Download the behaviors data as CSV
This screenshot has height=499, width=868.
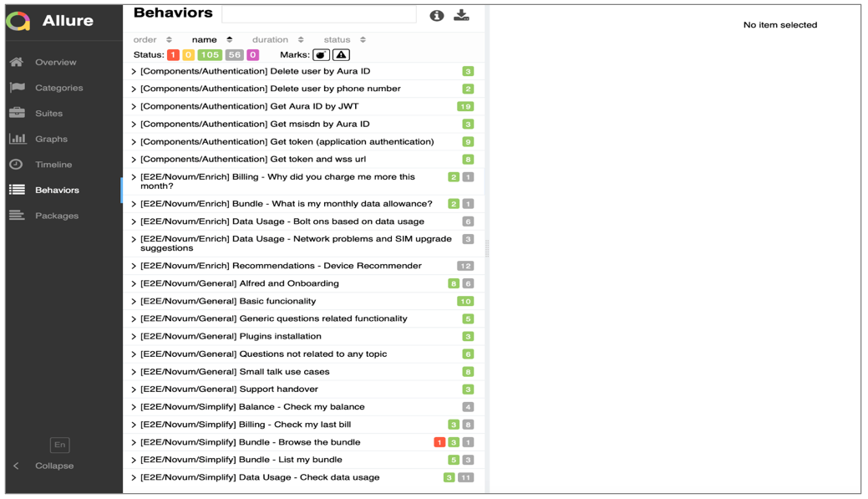point(461,16)
